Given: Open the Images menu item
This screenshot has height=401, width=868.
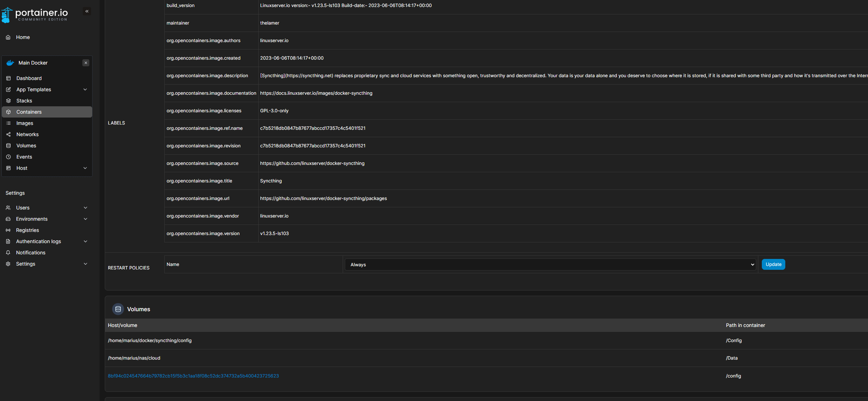Looking at the screenshot, I should [25, 123].
